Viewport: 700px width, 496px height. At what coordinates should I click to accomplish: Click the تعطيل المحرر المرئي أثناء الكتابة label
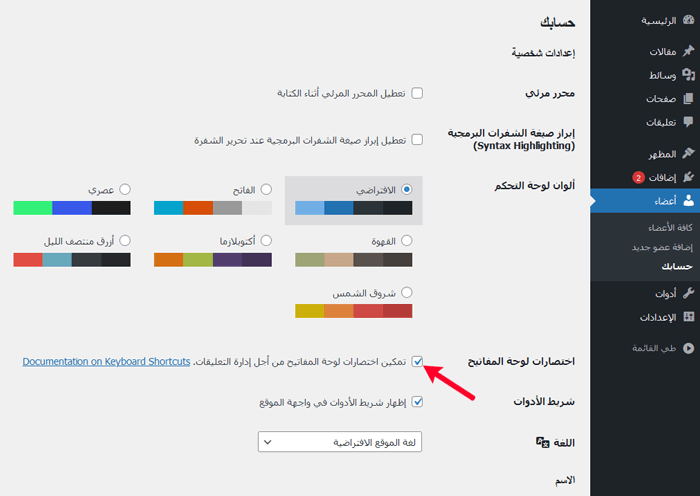pyautogui.click(x=341, y=93)
